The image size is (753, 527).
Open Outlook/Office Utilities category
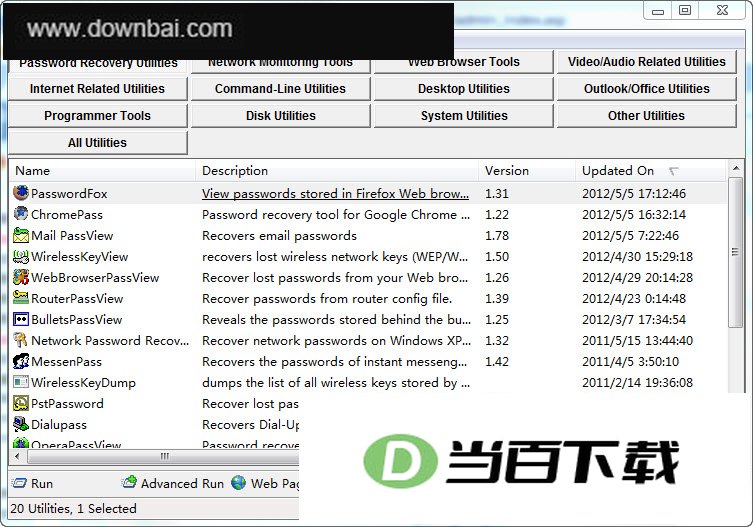pyautogui.click(x=646, y=89)
